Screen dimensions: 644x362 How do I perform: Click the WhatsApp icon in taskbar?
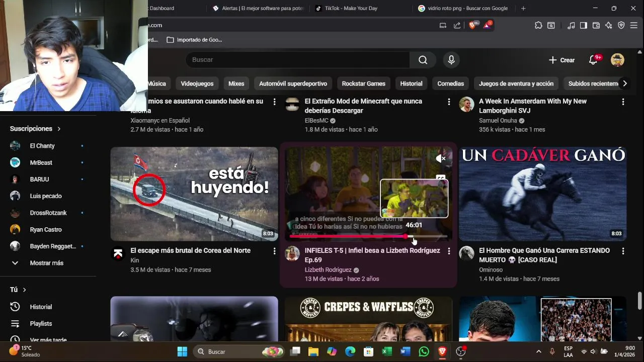(424, 351)
